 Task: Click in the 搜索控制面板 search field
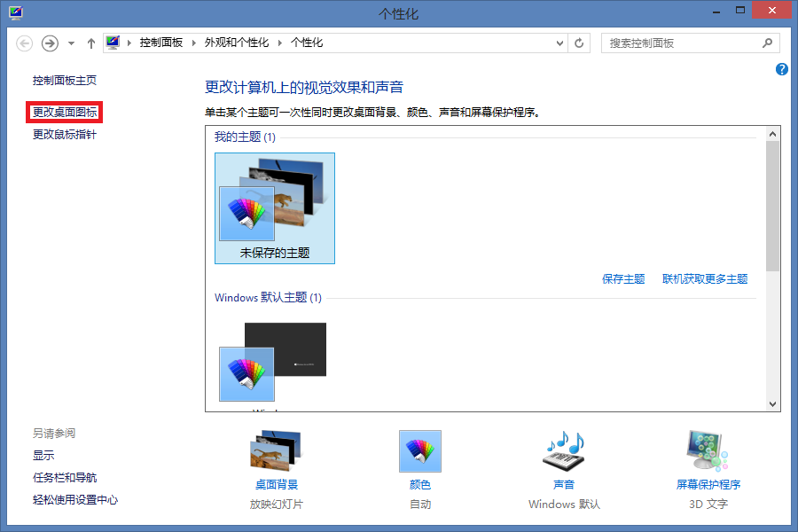coord(682,43)
